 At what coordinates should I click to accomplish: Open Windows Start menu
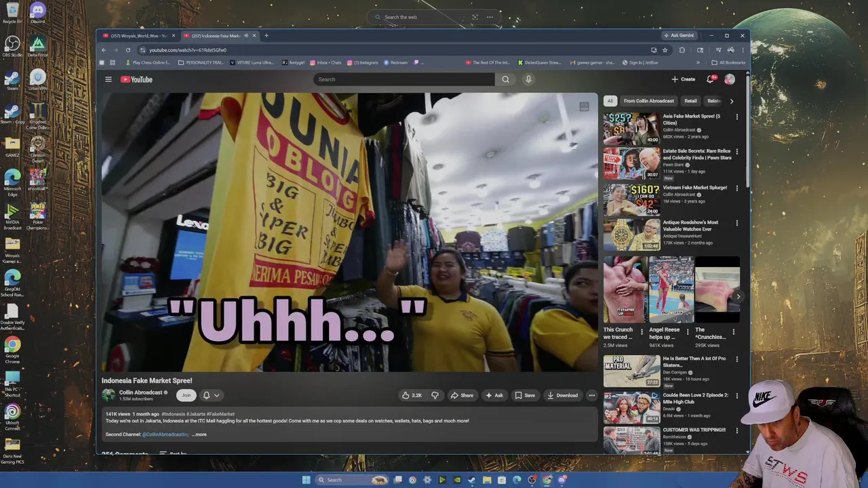[x=306, y=480]
